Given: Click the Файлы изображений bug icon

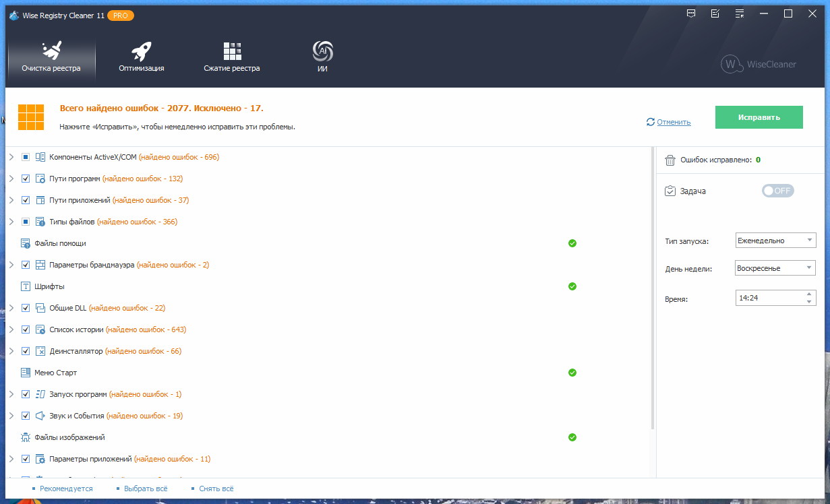Looking at the screenshot, I should pyautogui.click(x=26, y=437).
